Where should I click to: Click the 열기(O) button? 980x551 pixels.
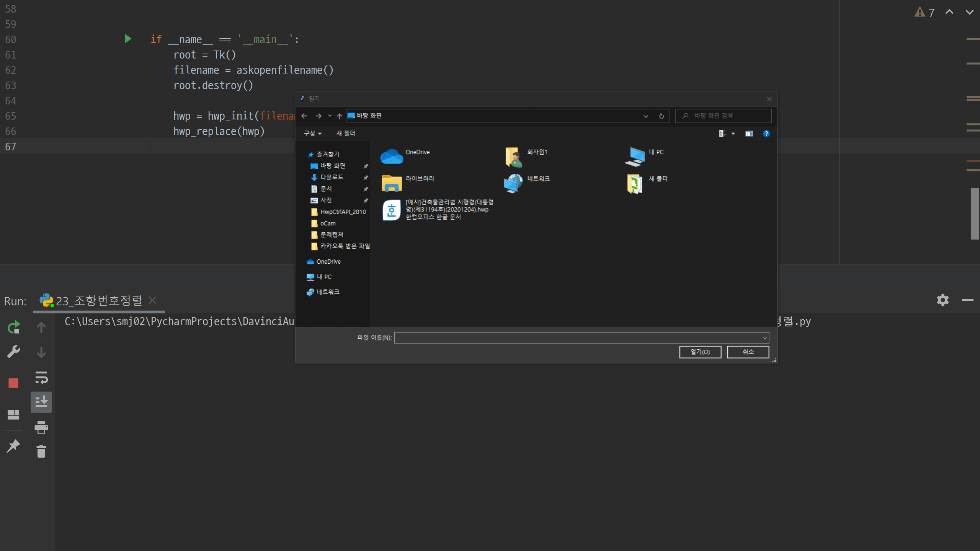click(700, 352)
